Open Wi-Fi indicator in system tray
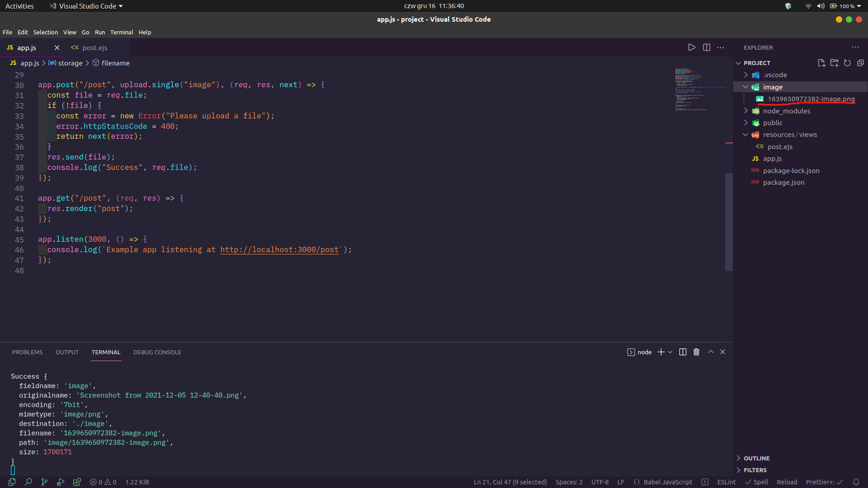Screen dimensions: 868x488 808,6
